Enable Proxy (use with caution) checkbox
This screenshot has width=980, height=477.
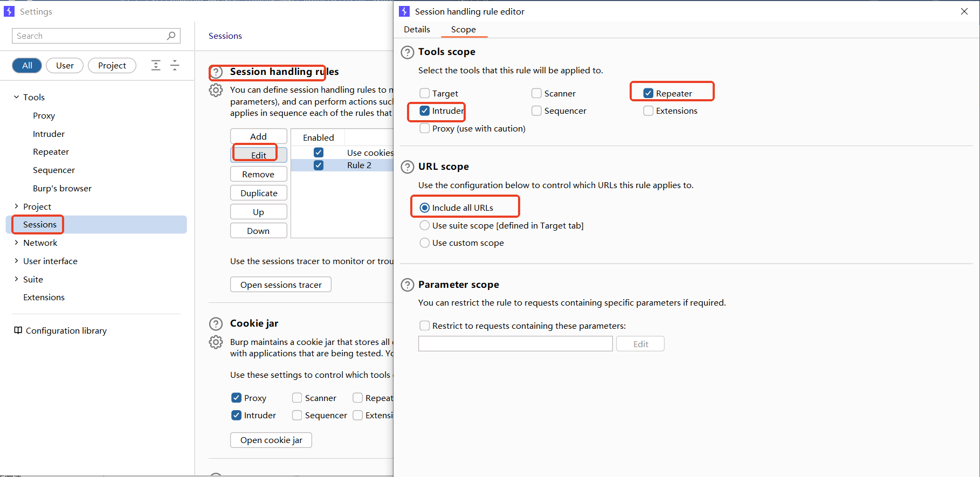[x=425, y=128]
